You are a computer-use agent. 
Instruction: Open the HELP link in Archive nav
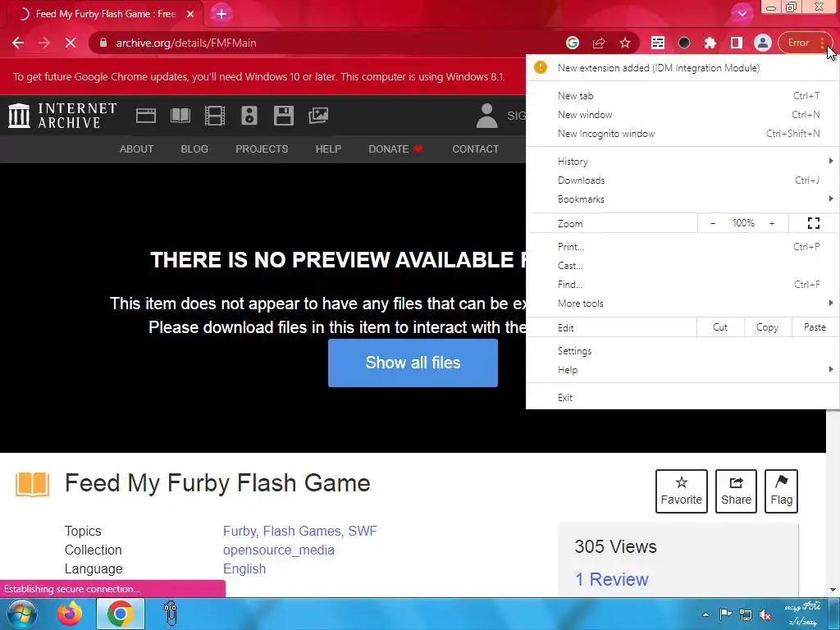[x=328, y=149]
